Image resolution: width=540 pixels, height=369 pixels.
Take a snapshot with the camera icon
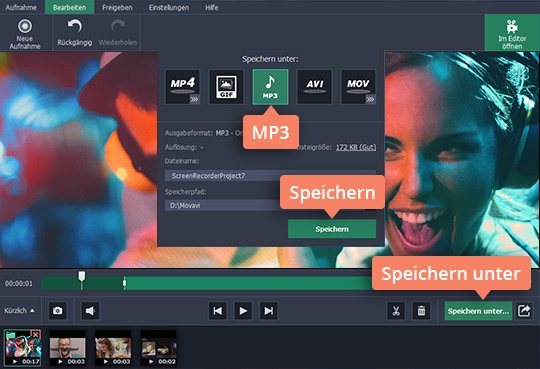(58, 311)
